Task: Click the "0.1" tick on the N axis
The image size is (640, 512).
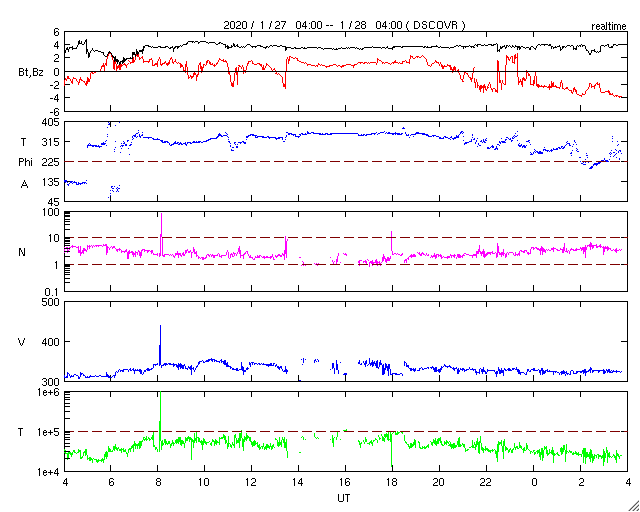Action: [52, 292]
